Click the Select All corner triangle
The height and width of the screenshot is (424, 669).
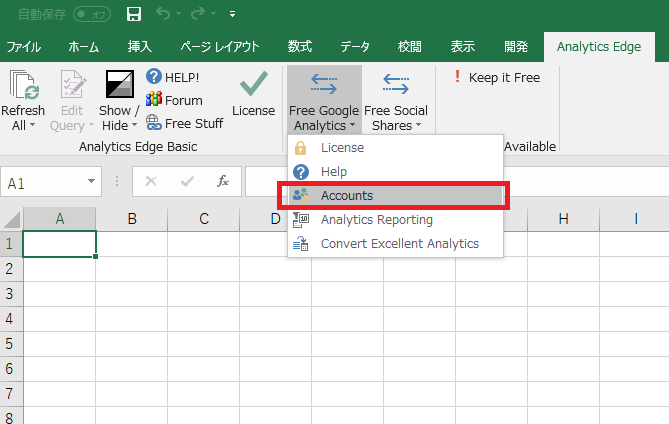coord(12,219)
